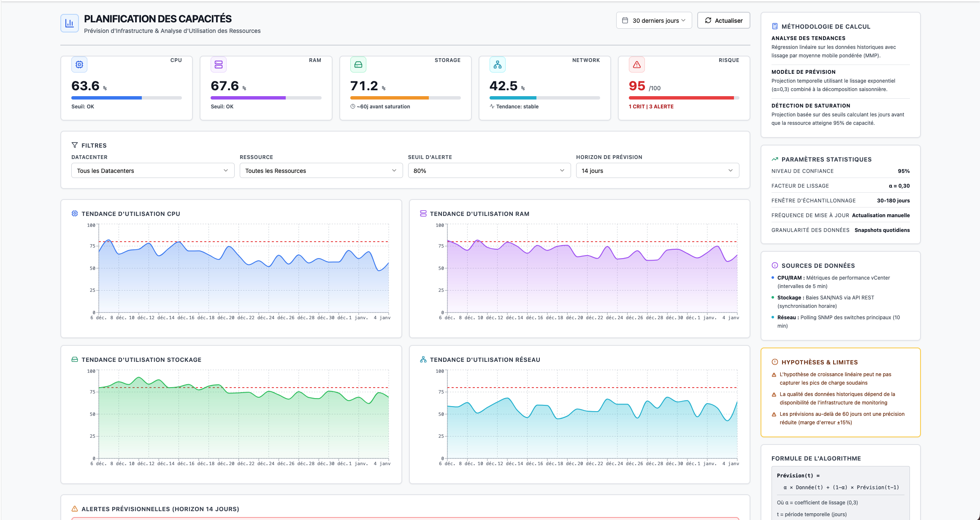Click the CPU chip icon card
Viewport: 980px width, 520px height.
(x=79, y=65)
